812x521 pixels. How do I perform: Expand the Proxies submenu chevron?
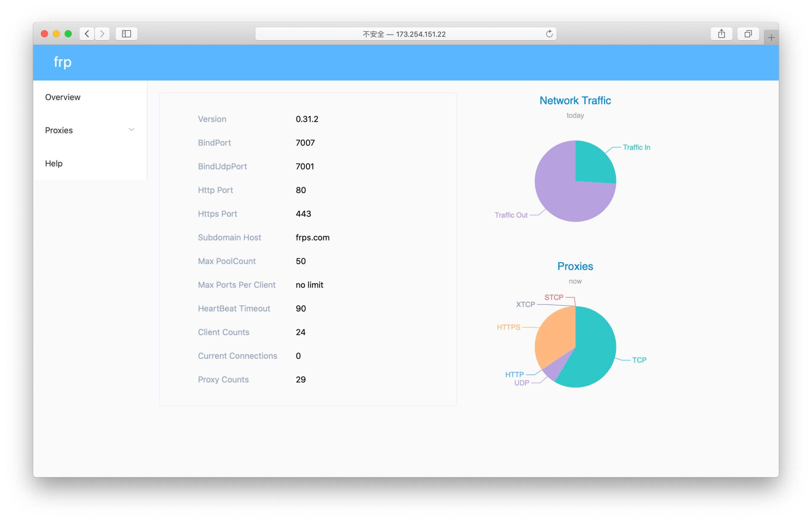[131, 130]
